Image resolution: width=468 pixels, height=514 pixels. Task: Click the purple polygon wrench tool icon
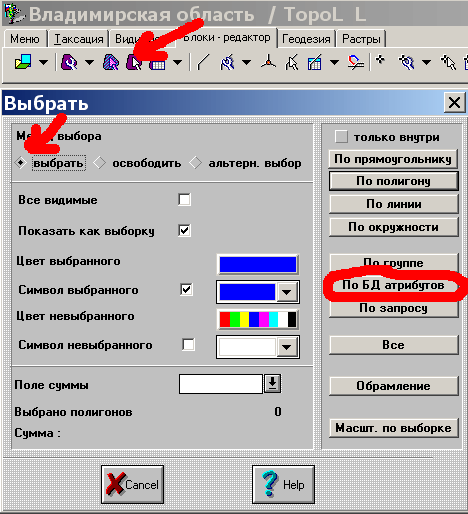pos(69,62)
